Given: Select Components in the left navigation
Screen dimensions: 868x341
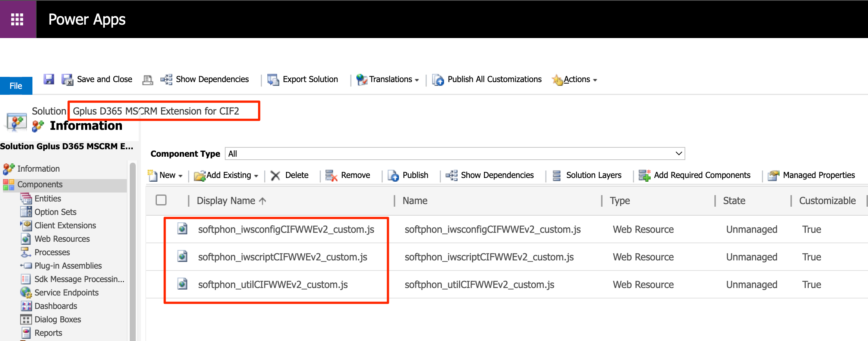Looking at the screenshot, I should click(40, 184).
